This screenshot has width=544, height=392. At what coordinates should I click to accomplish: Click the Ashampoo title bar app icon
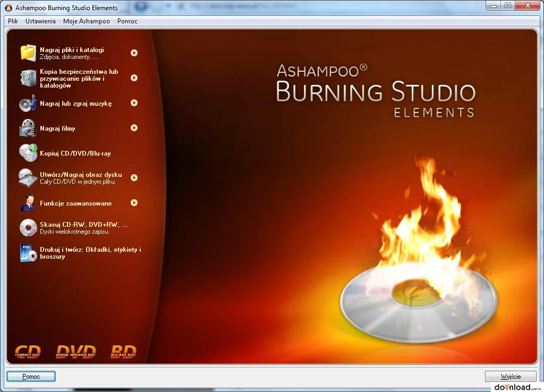click(8, 7)
